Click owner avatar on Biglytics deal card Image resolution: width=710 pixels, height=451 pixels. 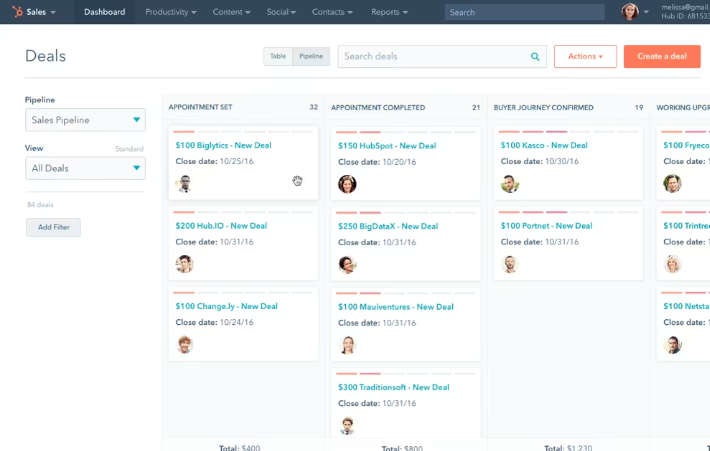coord(184,183)
